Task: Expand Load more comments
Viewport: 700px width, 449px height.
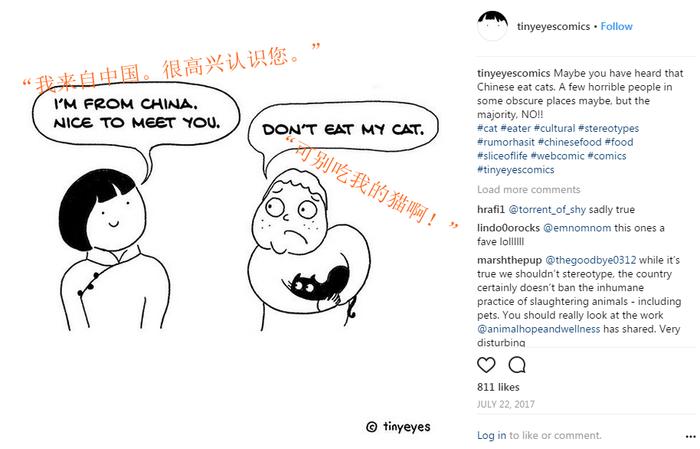Action: coord(529,189)
